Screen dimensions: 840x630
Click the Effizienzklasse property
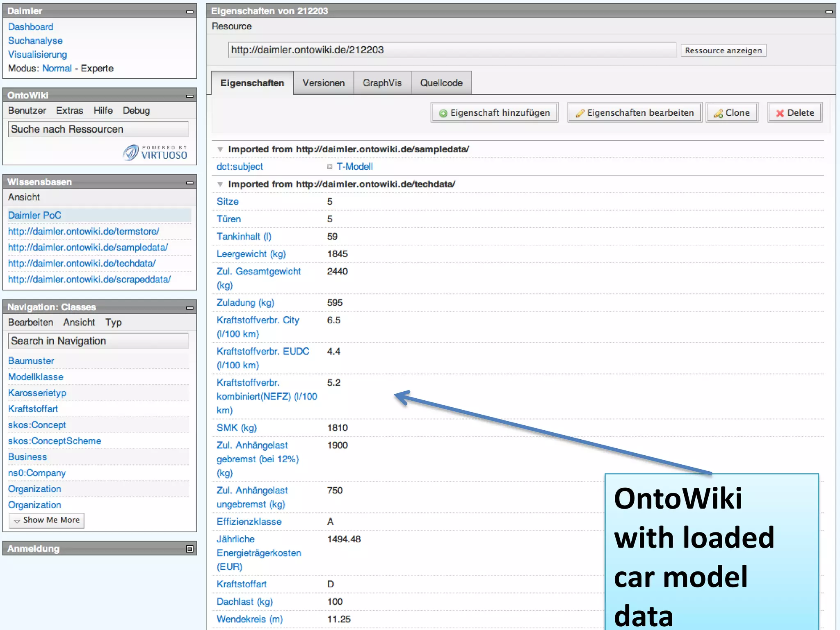point(249,522)
